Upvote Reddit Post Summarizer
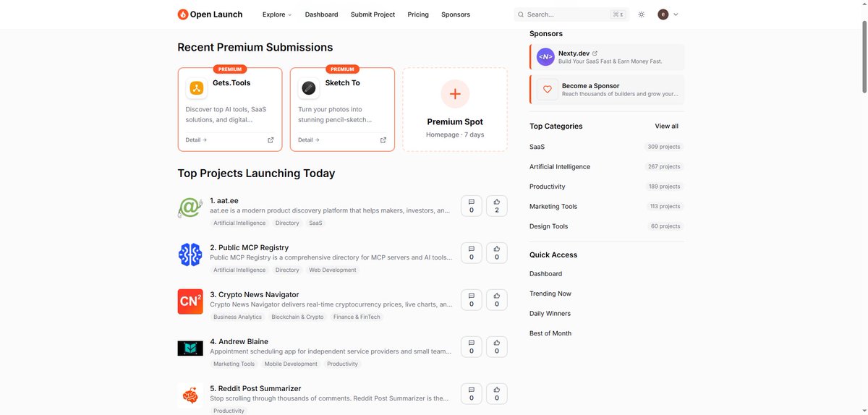Viewport: 868px width, 415px height. tap(497, 394)
